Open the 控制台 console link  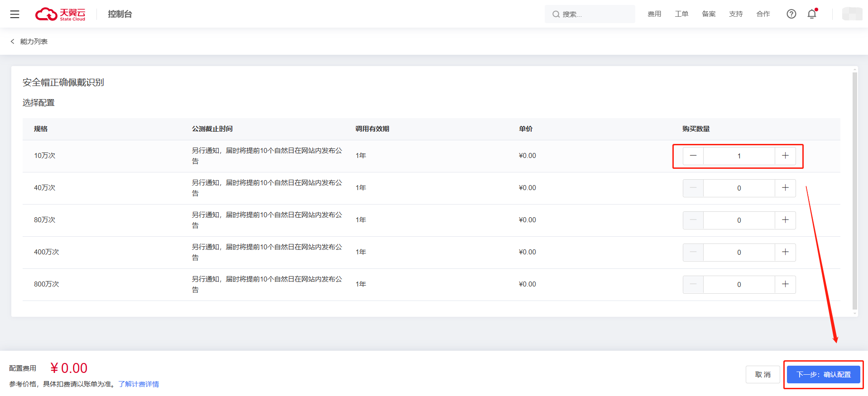pyautogui.click(x=120, y=14)
